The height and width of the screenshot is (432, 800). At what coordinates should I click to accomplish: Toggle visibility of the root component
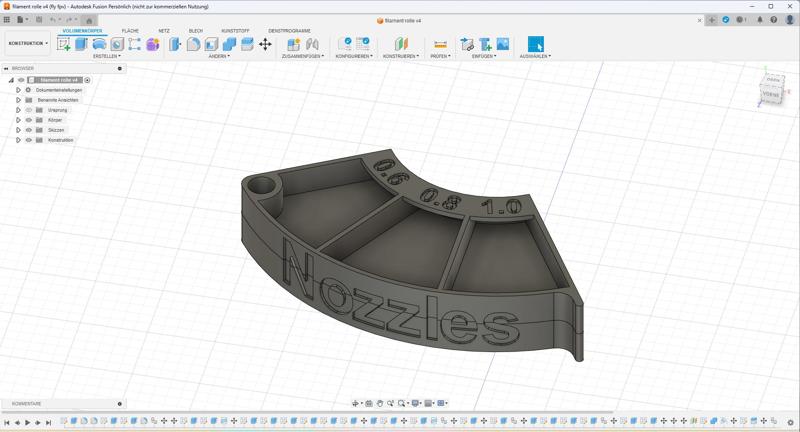(21, 80)
